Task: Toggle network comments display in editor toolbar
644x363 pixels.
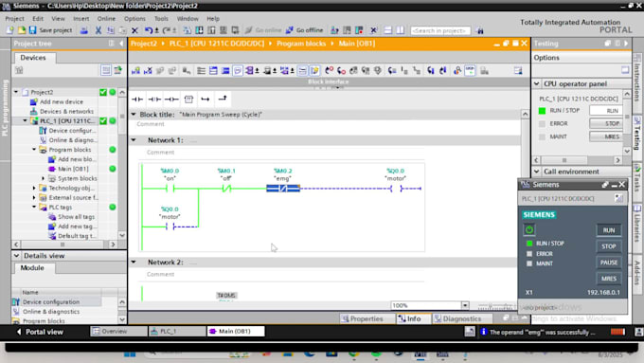Action: click(302, 71)
